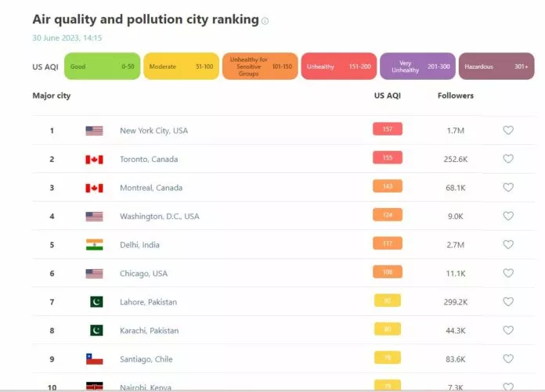
Task: Select the purple Very Unhealthy 201-300 swatch
Action: coord(417,67)
